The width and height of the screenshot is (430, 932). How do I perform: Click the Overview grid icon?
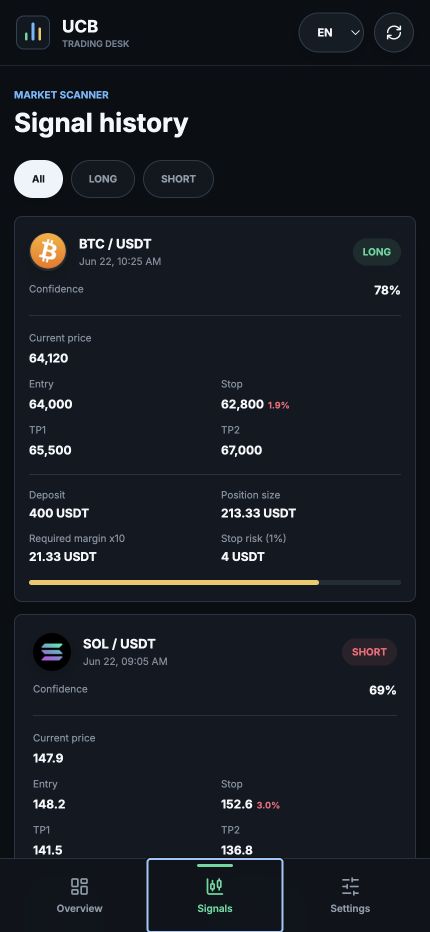click(79, 886)
